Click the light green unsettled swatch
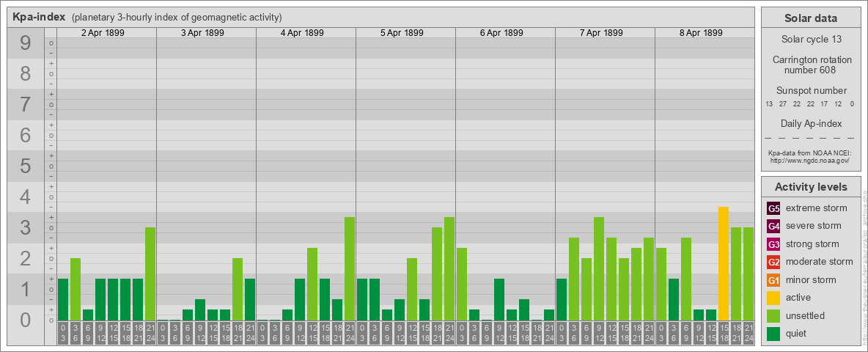Viewport: 868px width, 352px height. tap(774, 315)
